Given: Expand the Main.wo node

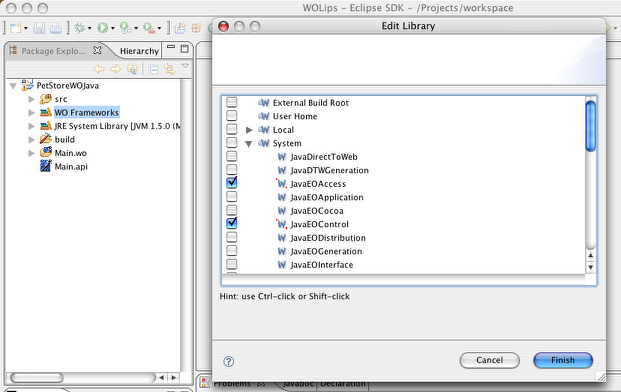Looking at the screenshot, I should [32, 153].
